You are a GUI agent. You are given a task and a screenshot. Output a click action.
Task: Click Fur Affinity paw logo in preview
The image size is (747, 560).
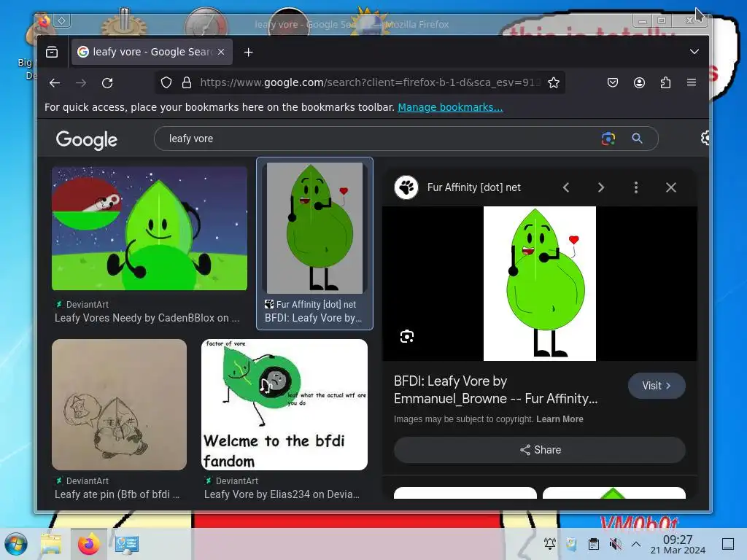coord(406,187)
